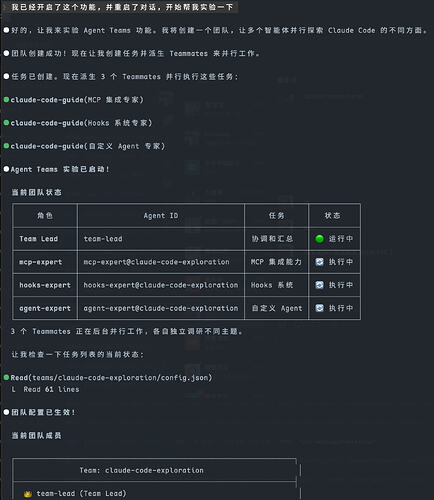Image resolution: width=434 pixels, height=500 pixels.
Task: Click the 'team-lead (Team Lead)' member entry
Action: coord(81,494)
